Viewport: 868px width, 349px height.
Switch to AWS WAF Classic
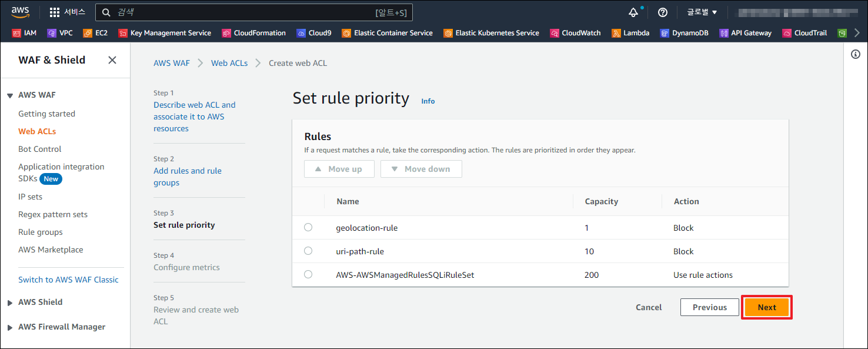click(x=68, y=280)
